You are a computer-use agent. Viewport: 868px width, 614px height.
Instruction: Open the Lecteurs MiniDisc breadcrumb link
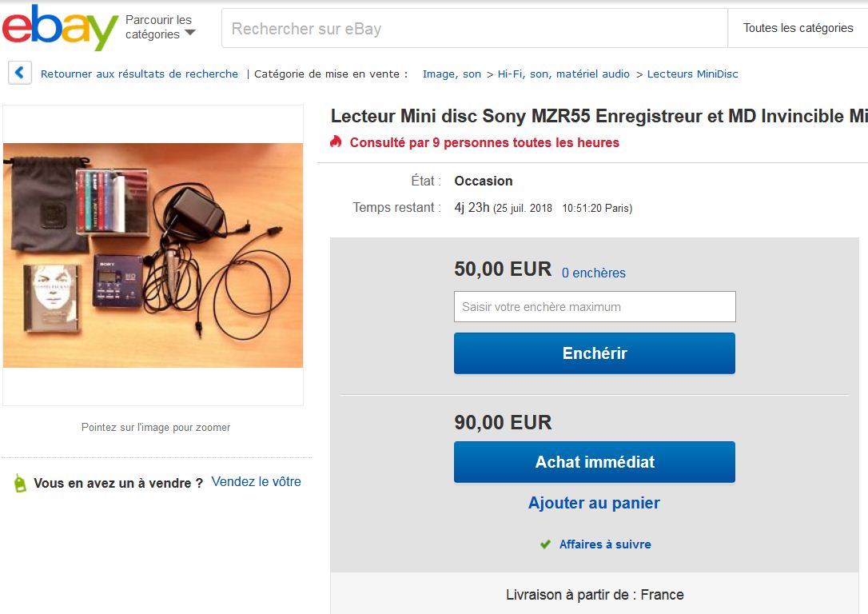tap(692, 74)
